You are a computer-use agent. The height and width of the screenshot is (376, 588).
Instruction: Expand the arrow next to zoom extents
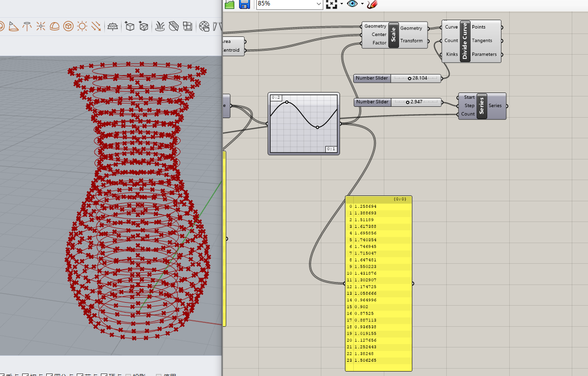point(341,4)
